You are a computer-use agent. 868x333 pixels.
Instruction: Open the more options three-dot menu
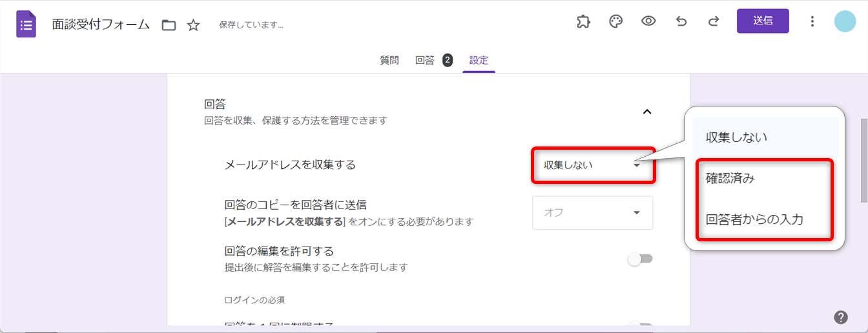(812, 21)
